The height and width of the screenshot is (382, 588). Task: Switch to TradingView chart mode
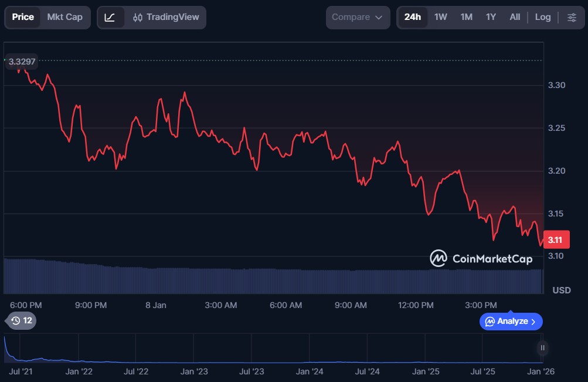165,17
